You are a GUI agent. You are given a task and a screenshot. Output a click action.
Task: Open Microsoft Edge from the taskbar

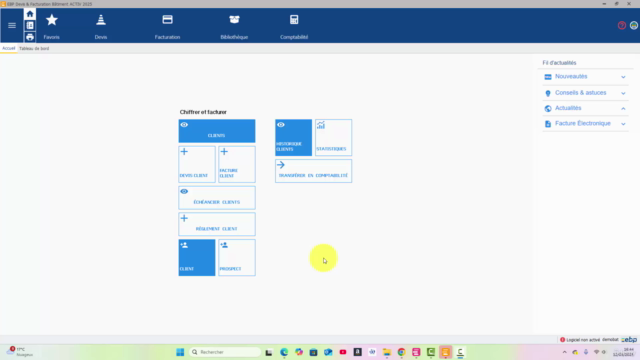click(284, 352)
